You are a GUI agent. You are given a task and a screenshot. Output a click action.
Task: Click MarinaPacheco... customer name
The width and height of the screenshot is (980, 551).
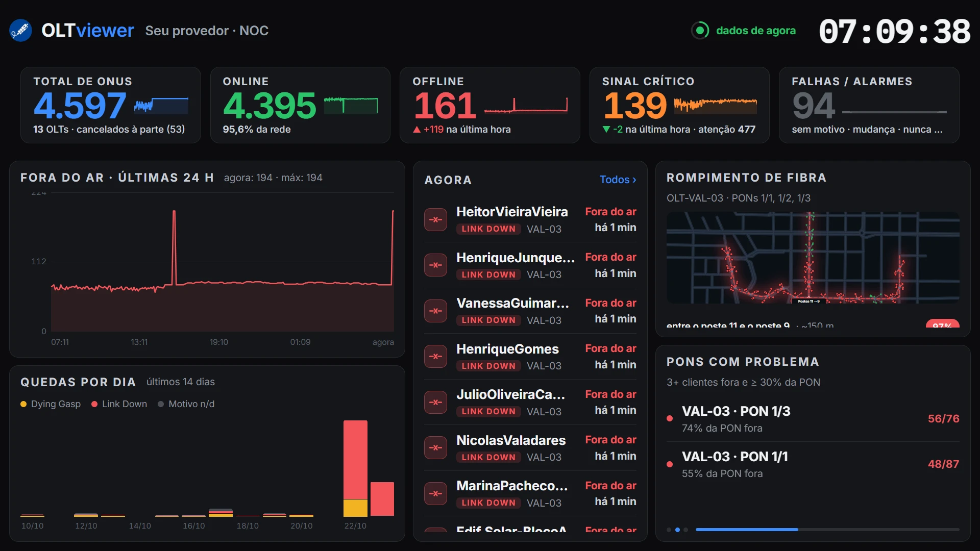[512, 486]
